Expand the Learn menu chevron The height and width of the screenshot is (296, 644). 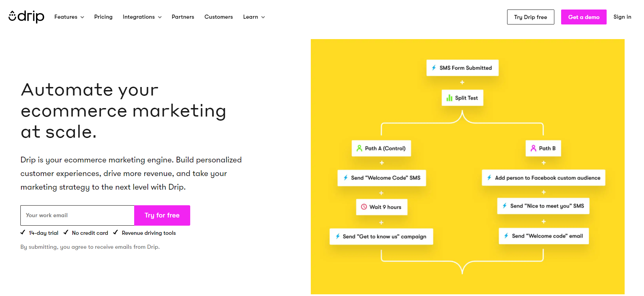point(263,17)
